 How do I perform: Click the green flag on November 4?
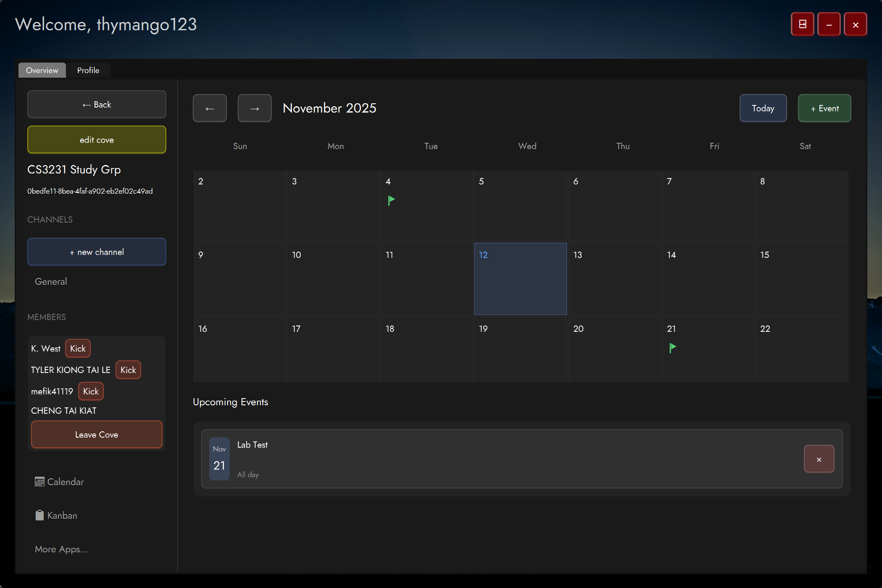[391, 200]
